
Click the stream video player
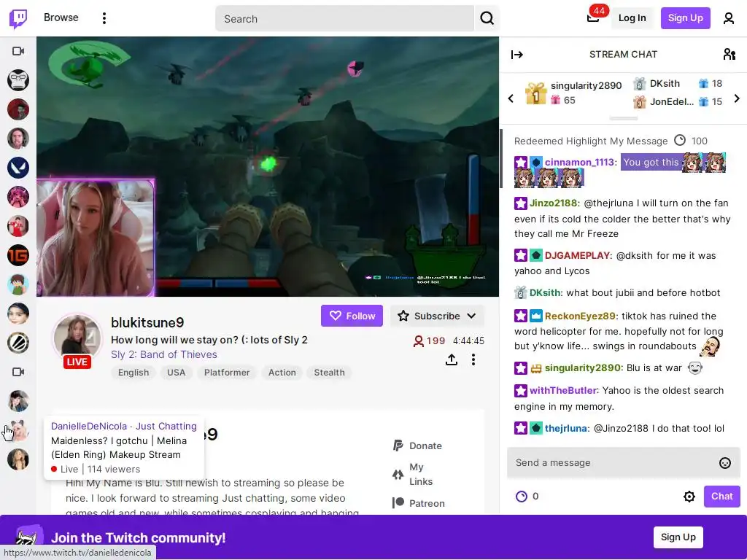pyautogui.click(x=268, y=167)
